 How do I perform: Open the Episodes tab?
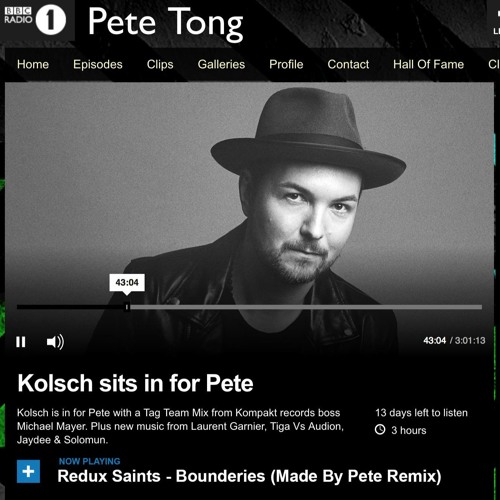98,64
